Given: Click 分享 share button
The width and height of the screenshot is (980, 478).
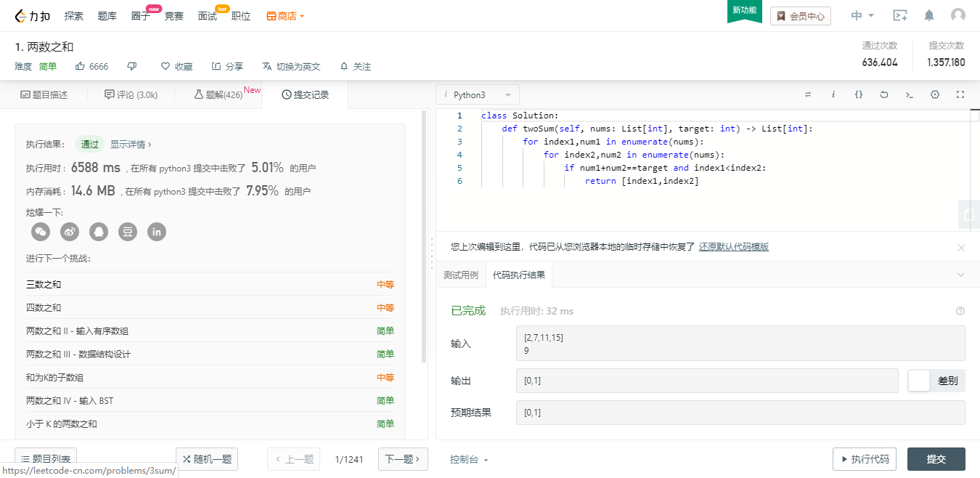Looking at the screenshot, I should point(227,66).
